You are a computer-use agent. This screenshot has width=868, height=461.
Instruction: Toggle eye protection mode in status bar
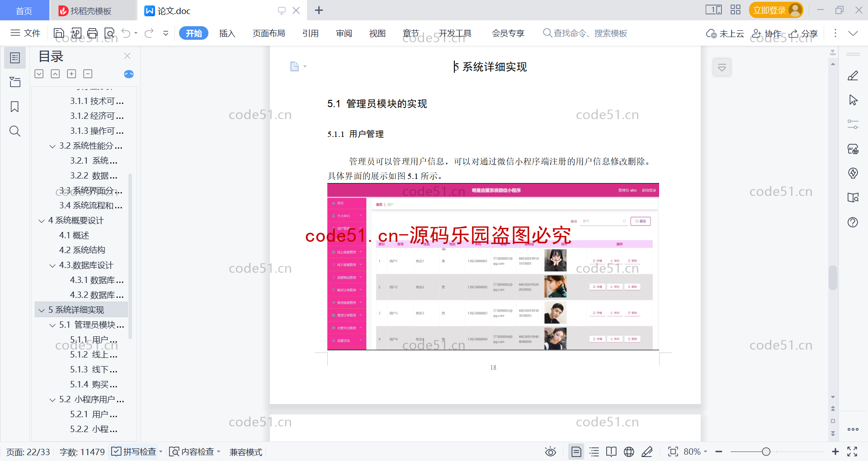(550, 452)
